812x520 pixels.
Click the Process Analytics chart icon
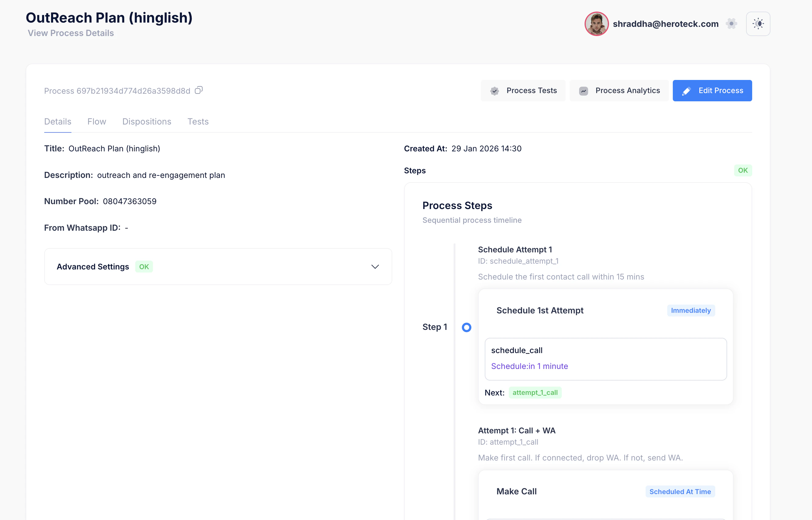pos(583,91)
